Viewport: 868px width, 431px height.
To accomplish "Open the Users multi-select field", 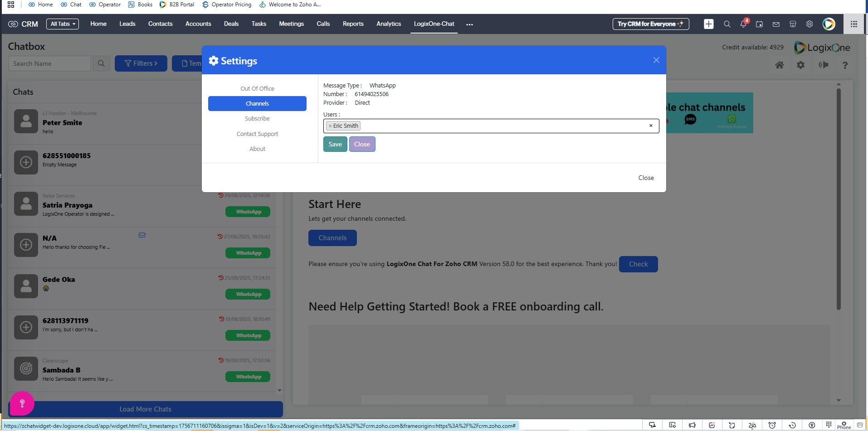I will 491,126.
